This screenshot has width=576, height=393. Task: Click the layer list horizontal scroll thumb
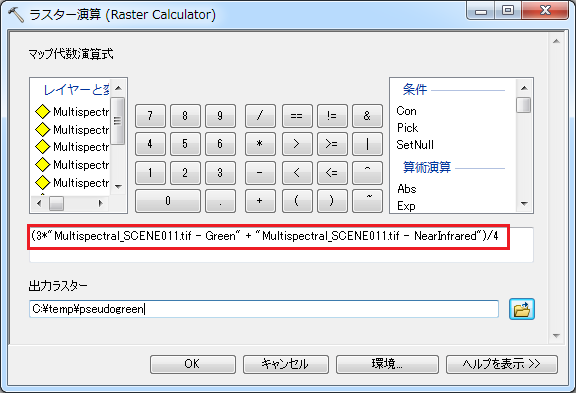(x=56, y=203)
